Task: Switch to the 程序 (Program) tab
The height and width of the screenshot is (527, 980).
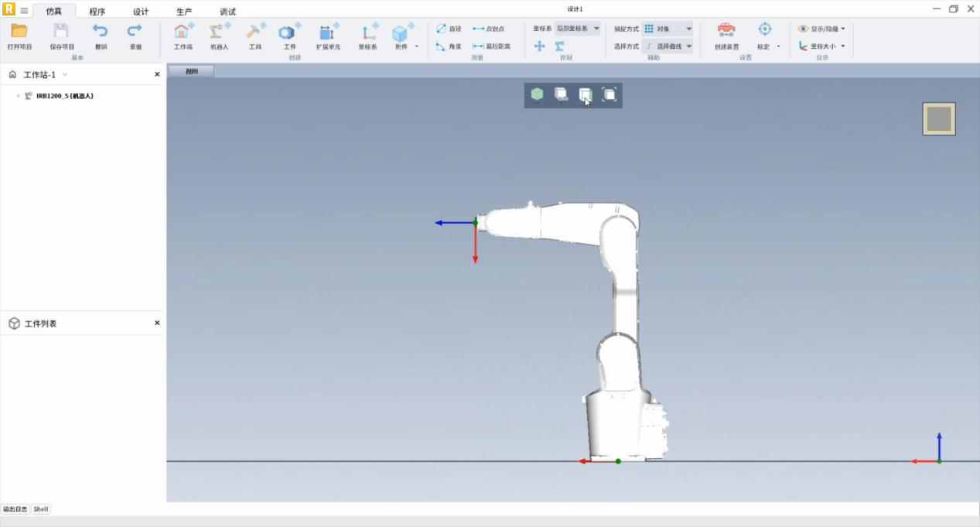Action: (97, 12)
